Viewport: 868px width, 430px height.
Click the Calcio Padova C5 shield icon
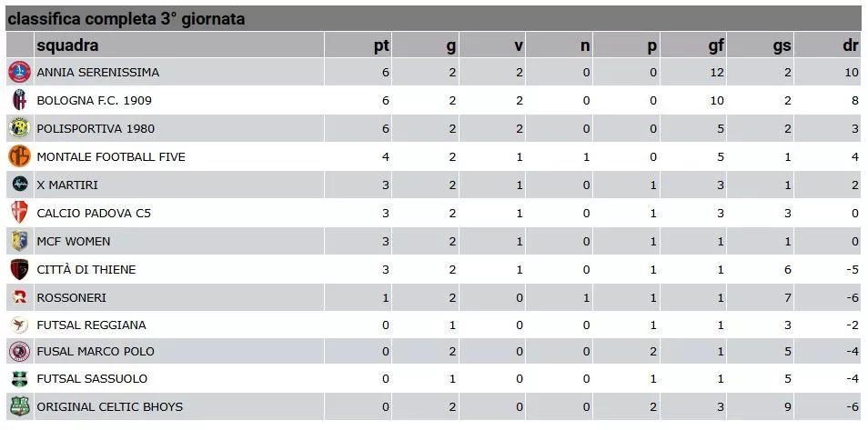[19, 213]
